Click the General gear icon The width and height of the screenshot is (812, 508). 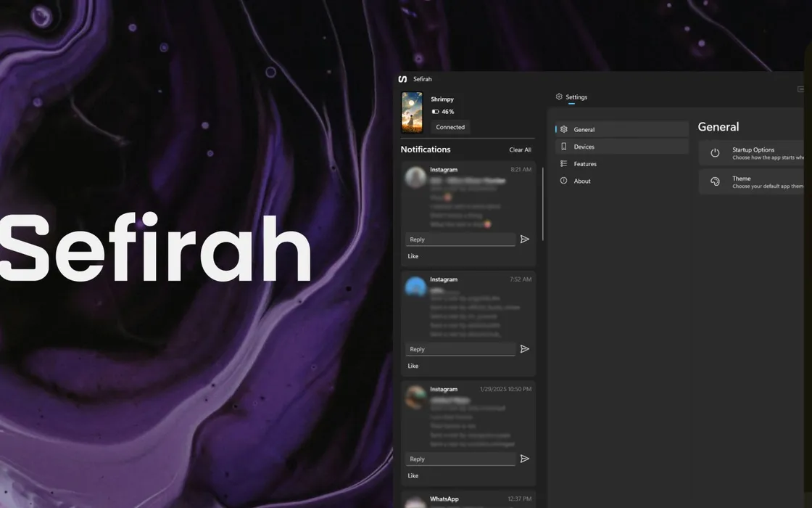click(563, 129)
